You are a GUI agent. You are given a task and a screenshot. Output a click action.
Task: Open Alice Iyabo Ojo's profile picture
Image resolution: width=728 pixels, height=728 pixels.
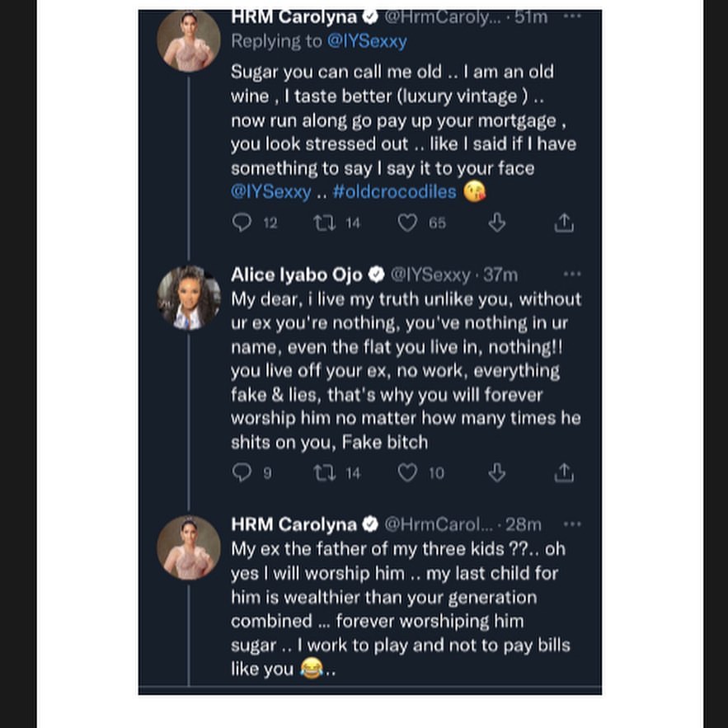tap(189, 298)
